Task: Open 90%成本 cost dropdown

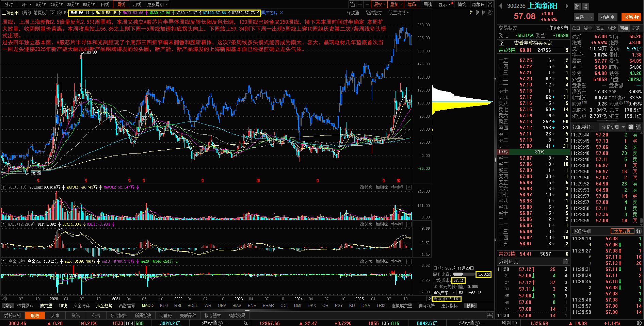Action: (444, 293)
